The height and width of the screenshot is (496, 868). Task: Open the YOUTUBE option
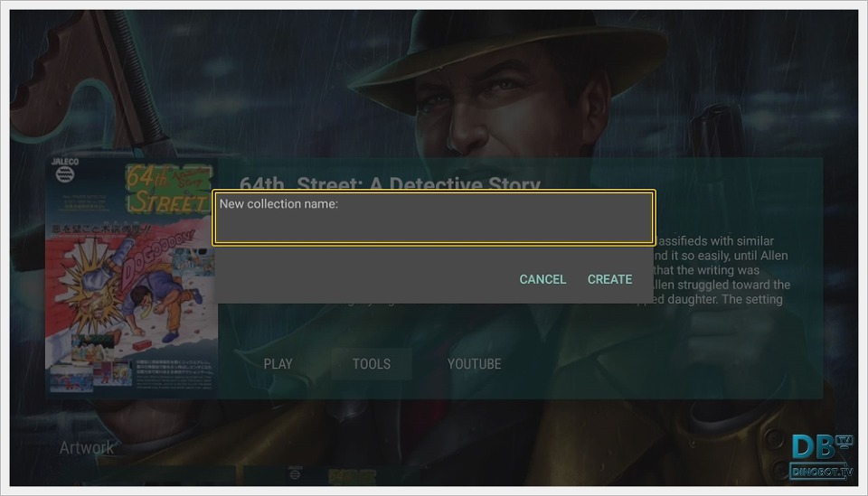tap(475, 364)
